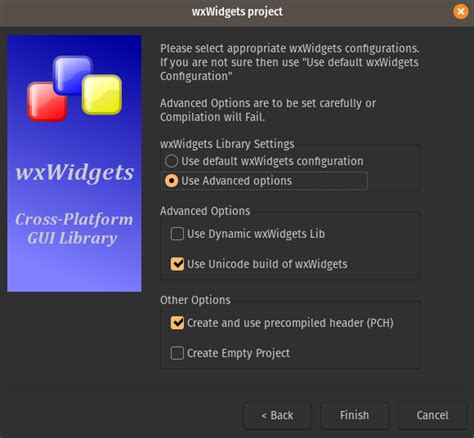Viewport: 474px width, 438px height.
Task: Click the 'Other Options' group heading
Action: click(x=195, y=300)
